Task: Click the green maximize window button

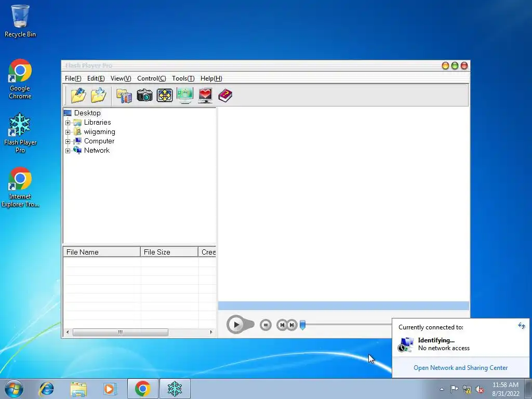Action: tap(455, 66)
